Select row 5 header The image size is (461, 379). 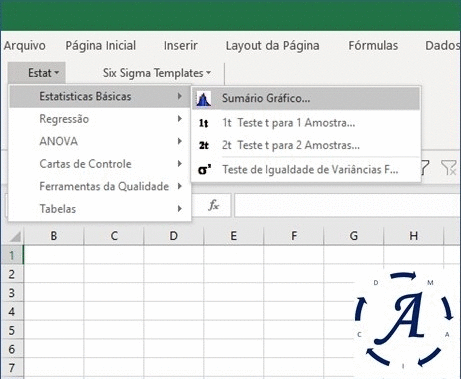(12, 330)
